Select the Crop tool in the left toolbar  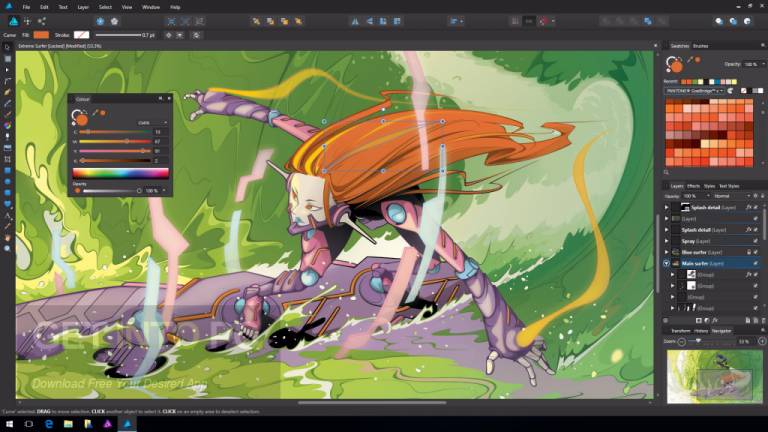tap(7, 158)
